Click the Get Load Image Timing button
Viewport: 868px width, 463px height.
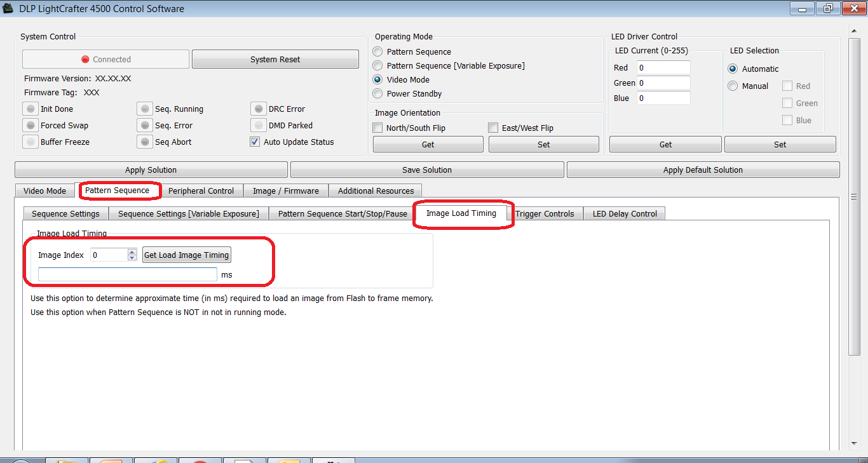[187, 255]
